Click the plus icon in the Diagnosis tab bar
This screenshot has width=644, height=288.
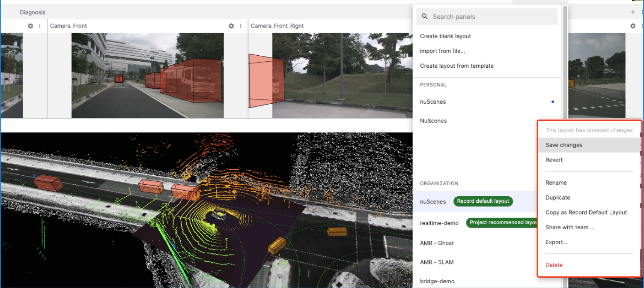pos(633,12)
